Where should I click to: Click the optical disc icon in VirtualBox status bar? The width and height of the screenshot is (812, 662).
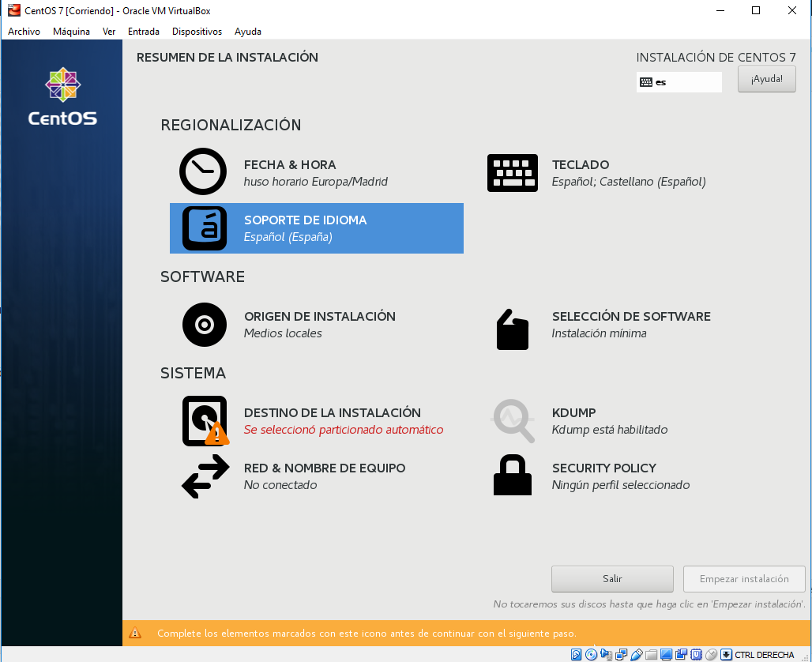(x=591, y=654)
